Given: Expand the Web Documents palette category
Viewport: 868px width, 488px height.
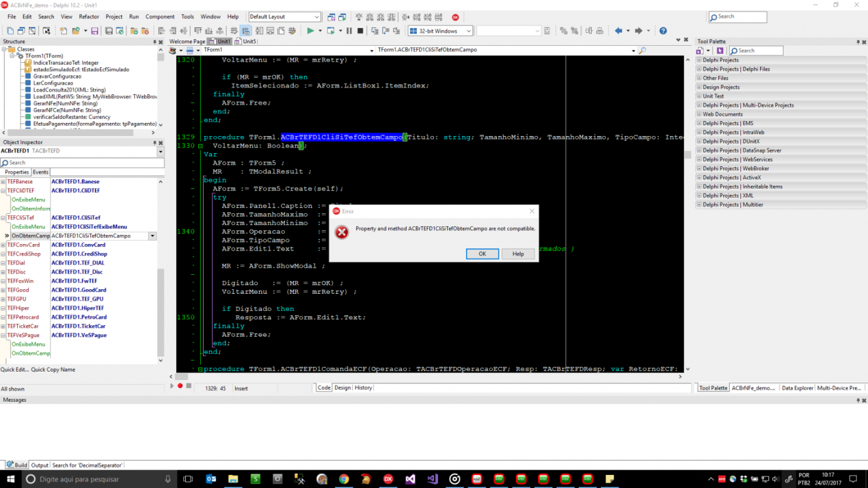Looking at the screenshot, I should pyautogui.click(x=699, y=114).
